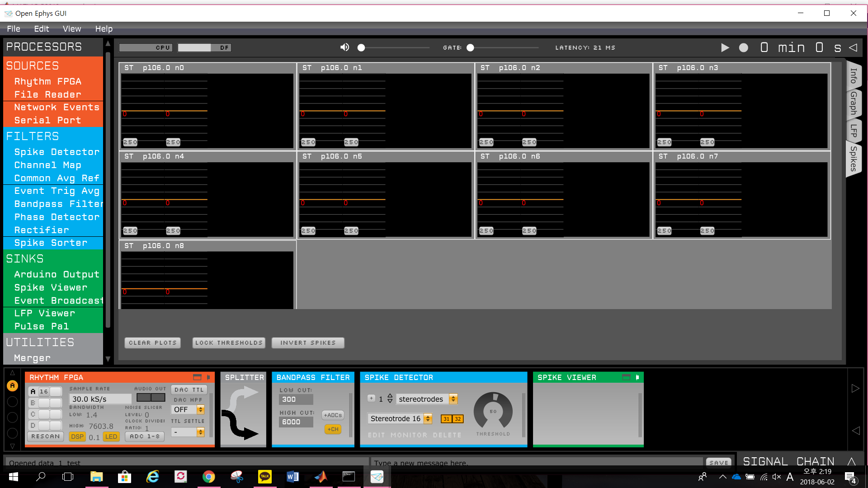
Task: Switch to the Graph side tab
Action: (854, 103)
